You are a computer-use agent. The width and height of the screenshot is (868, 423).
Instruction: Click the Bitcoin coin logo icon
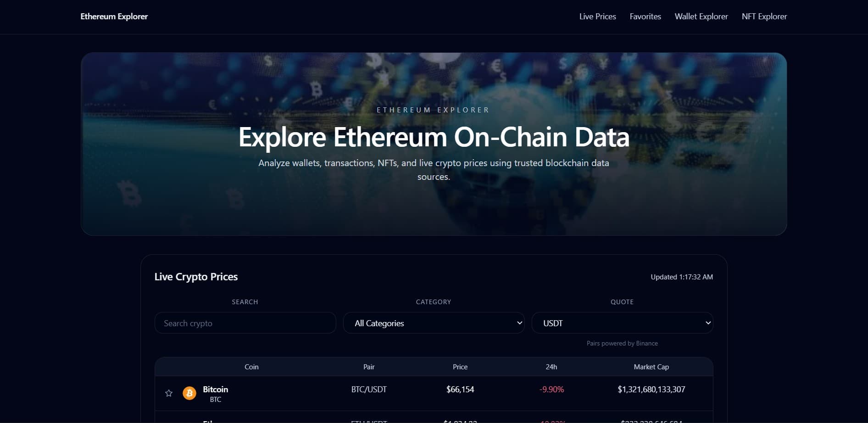[189, 393]
